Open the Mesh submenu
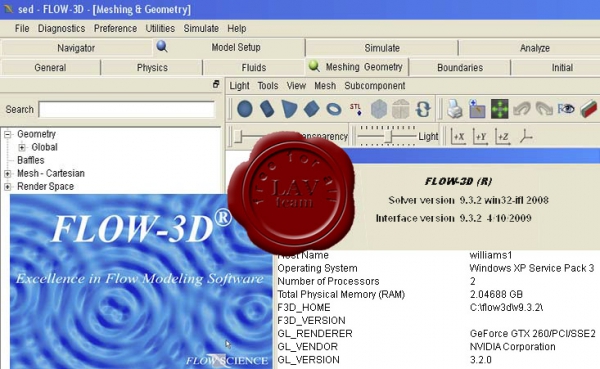 (325, 86)
